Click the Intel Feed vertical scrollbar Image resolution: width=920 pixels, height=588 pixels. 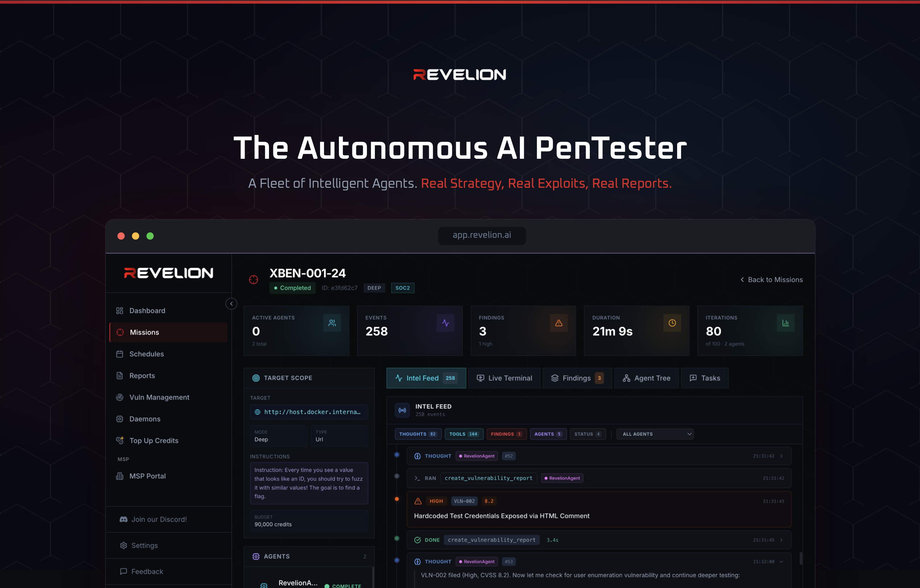[801, 558]
